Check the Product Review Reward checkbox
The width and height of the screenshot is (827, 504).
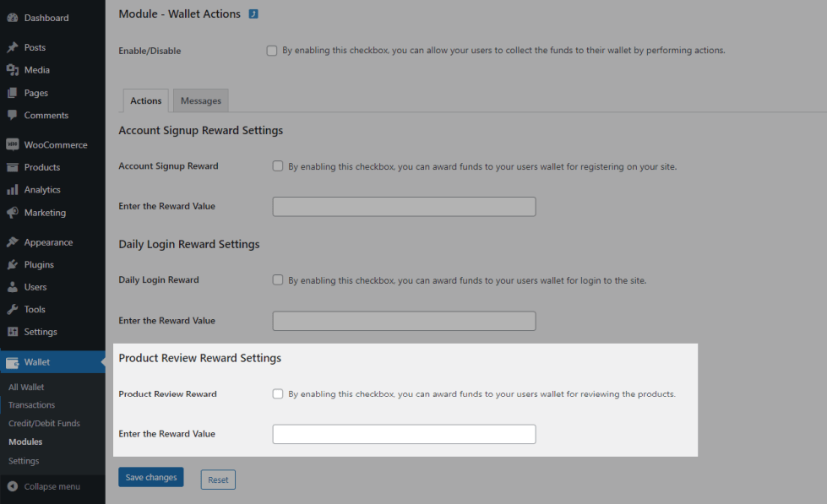(x=278, y=393)
